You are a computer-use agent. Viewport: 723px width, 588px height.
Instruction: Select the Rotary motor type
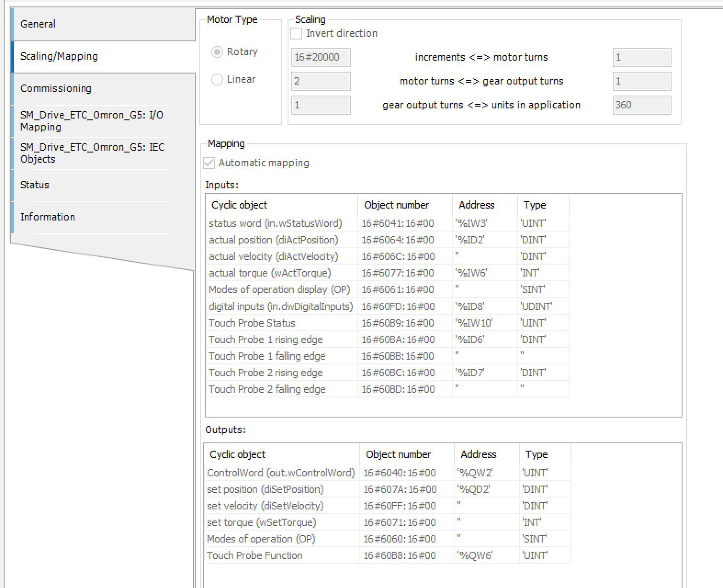click(217, 52)
